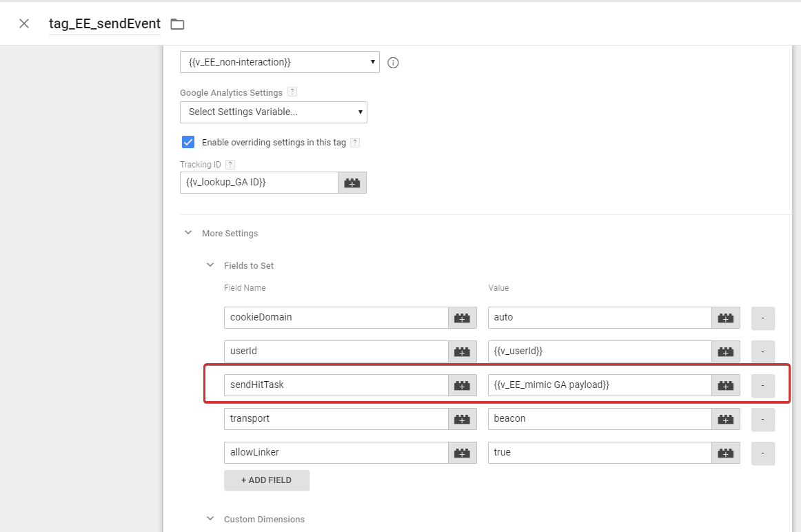Image resolution: width=801 pixels, height=532 pixels.
Task: Remove the sendHitTask field row
Action: [x=762, y=385]
